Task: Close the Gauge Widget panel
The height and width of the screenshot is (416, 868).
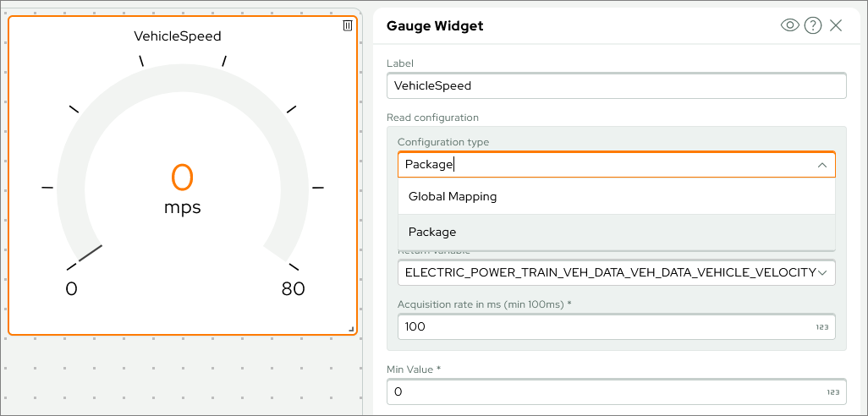Action: [836, 25]
